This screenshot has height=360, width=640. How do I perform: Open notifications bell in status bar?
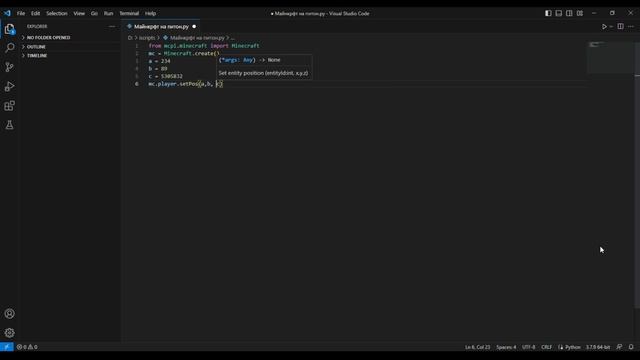click(x=631, y=347)
